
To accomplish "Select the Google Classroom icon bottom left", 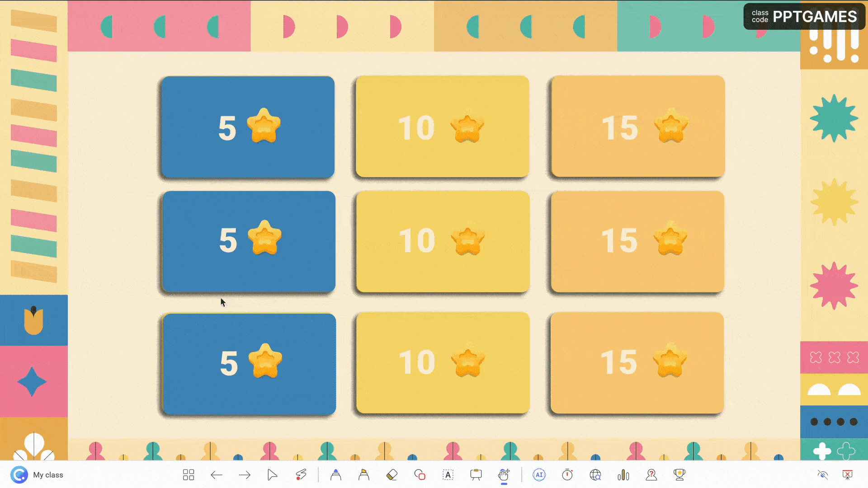I will (19, 475).
